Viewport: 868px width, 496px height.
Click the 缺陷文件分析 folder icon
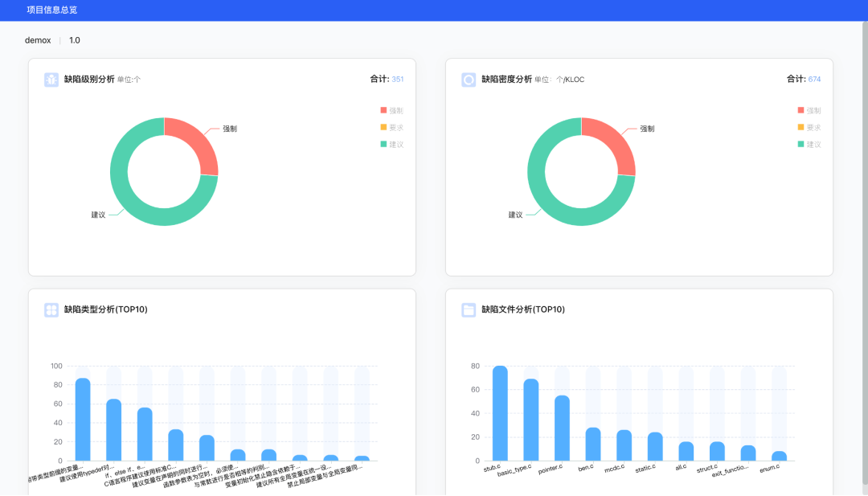coord(469,309)
